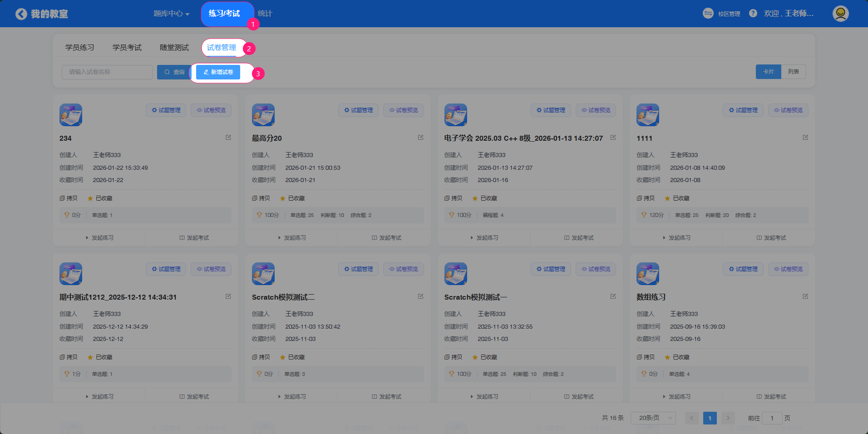Copy paper 1111 with 拷贝

pyautogui.click(x=646, y=198)
